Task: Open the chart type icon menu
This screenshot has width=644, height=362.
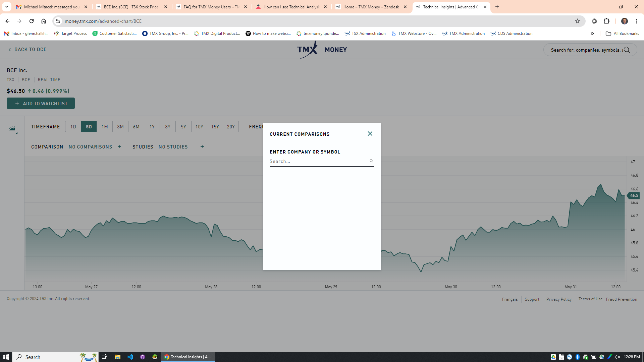Action: point(13,129)
